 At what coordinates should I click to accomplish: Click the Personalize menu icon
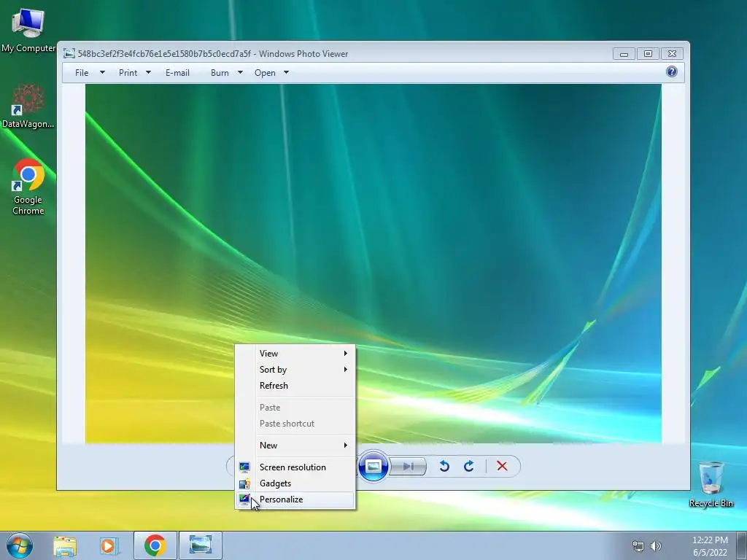click(x=244, y=499)
